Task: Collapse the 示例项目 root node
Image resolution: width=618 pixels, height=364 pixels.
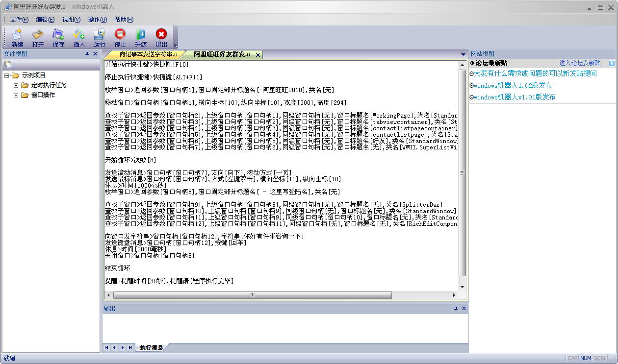Action: [7, 75]
